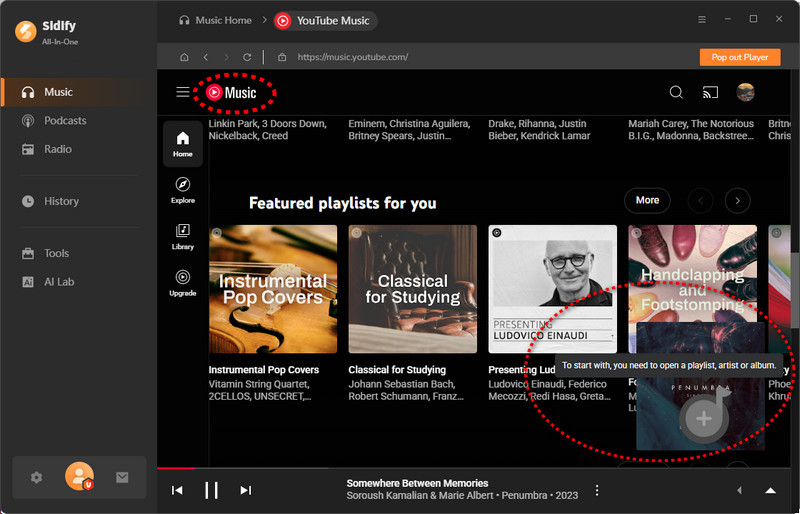Click the Featured playlists for you heading
This screenshot has width=800, height=514.
click(342, 203)
